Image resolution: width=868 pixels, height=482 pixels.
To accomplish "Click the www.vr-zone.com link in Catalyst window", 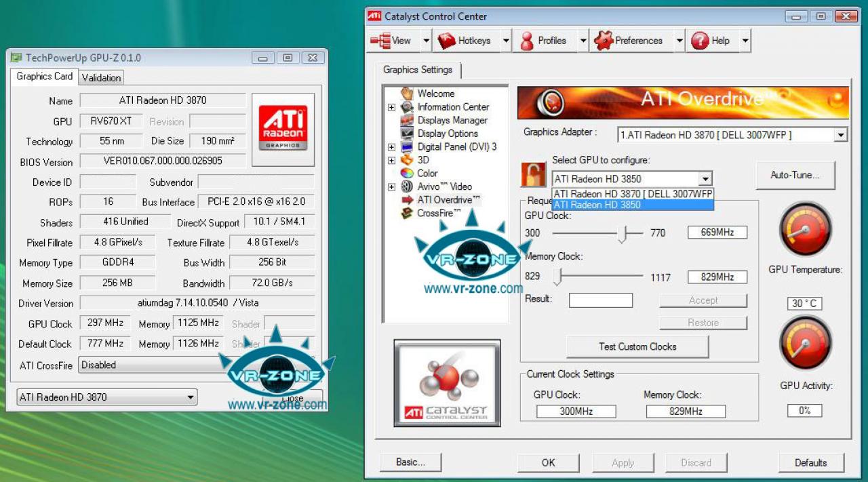I will click(x=473, y=289).
